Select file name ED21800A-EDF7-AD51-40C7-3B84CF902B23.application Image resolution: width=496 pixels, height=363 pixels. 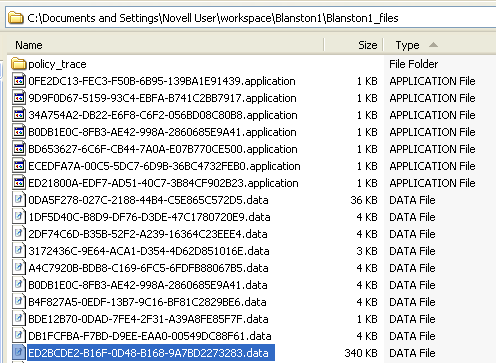click(x=163, y=183)
